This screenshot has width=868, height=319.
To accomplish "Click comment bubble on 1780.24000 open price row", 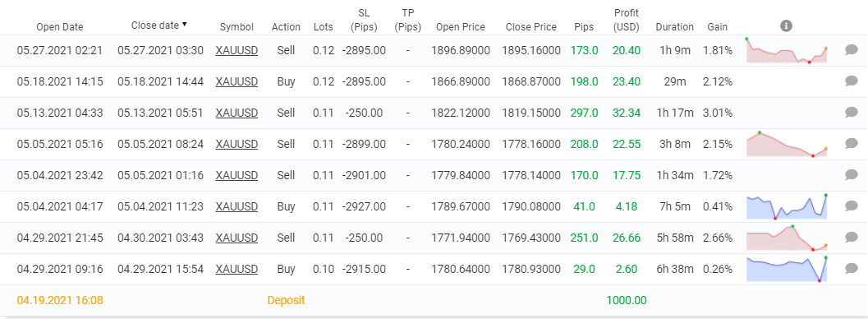I will click(852, 144).
